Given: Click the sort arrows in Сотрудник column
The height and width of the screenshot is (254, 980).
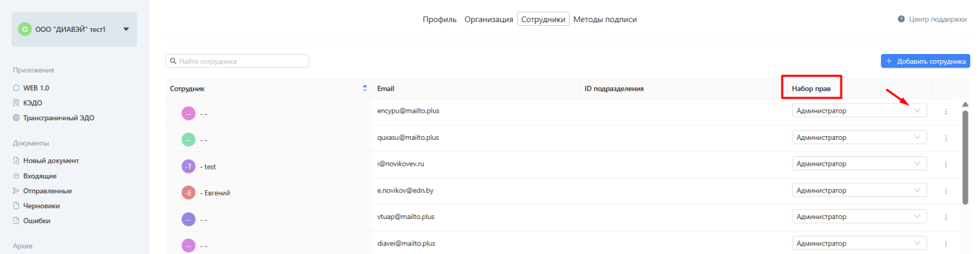Looking at the screenshot, I should pos(365,88).
